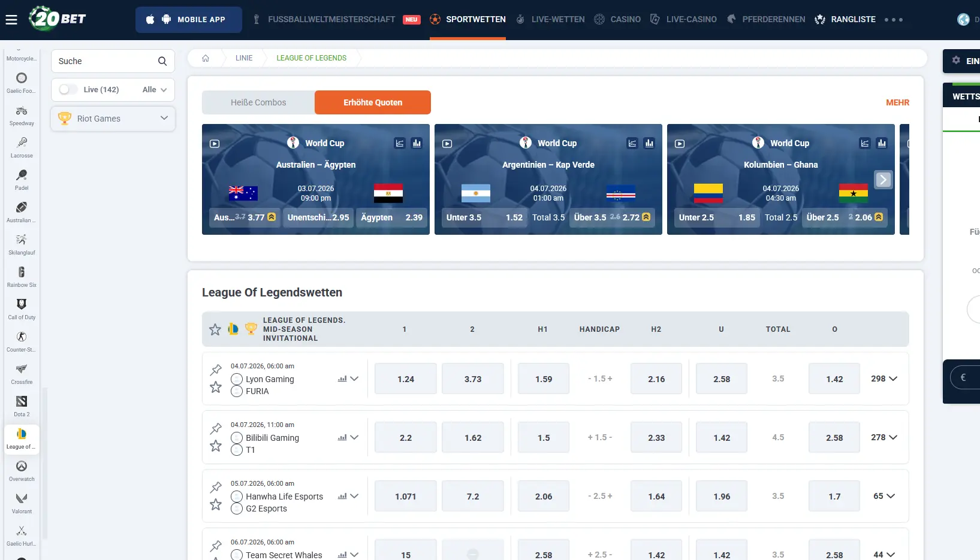Expand the 44 more markets

pos(884,555)
